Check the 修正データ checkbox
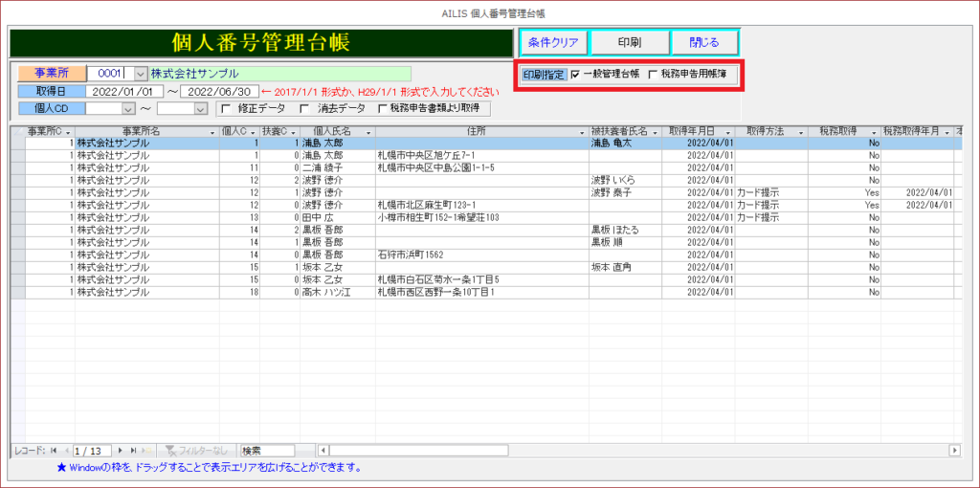Viewport: 980px width, 488px height. [226, 108]
